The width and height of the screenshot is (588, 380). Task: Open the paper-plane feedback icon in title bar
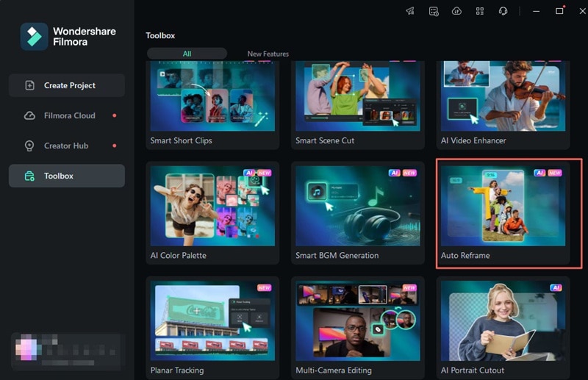tap(410, 11)
